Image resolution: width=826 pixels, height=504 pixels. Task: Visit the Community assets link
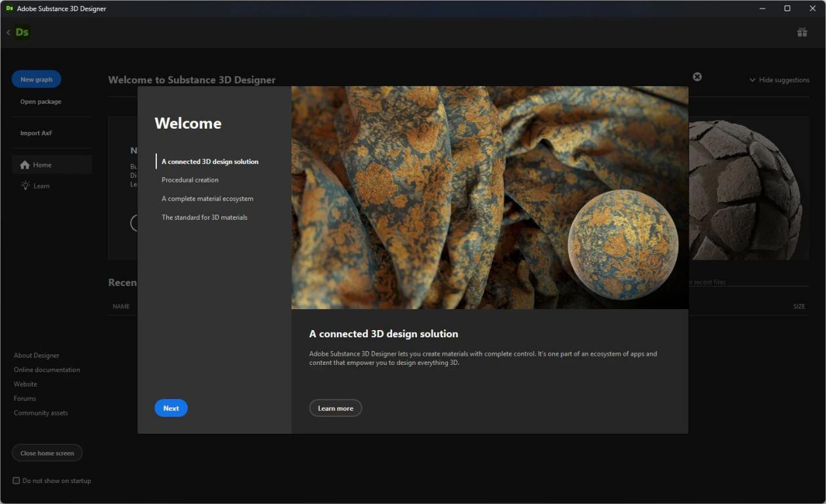point(41,413)
